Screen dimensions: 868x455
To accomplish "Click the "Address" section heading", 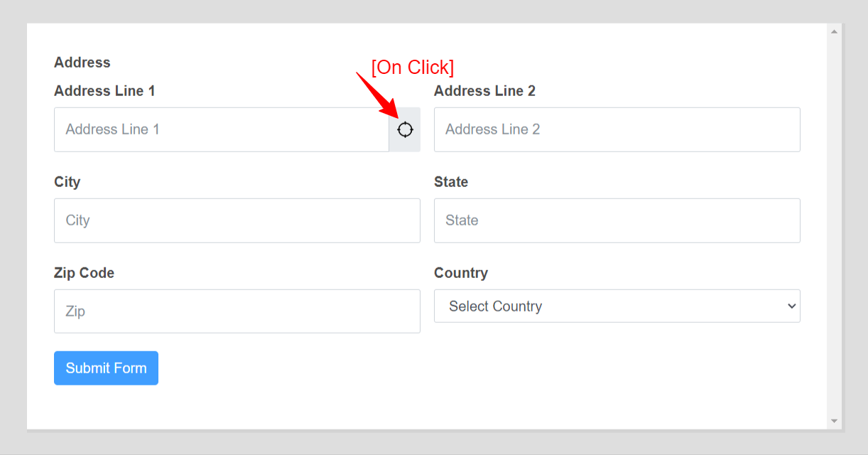I will click(x=82, y=63).
